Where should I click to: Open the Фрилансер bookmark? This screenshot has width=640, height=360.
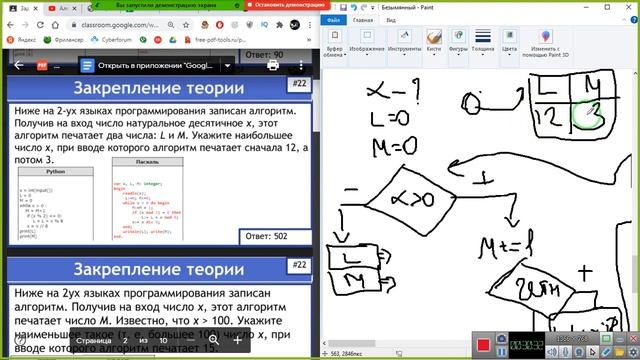point(64,40)
